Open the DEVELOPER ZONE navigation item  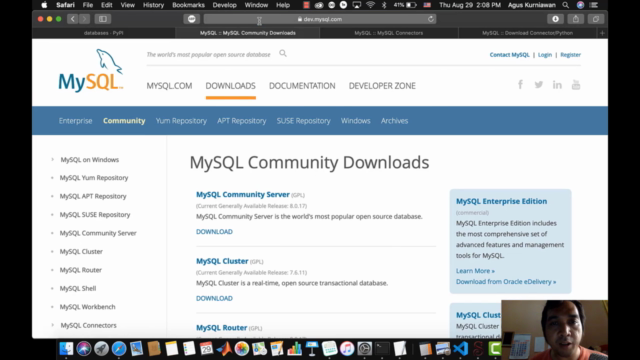382,86
